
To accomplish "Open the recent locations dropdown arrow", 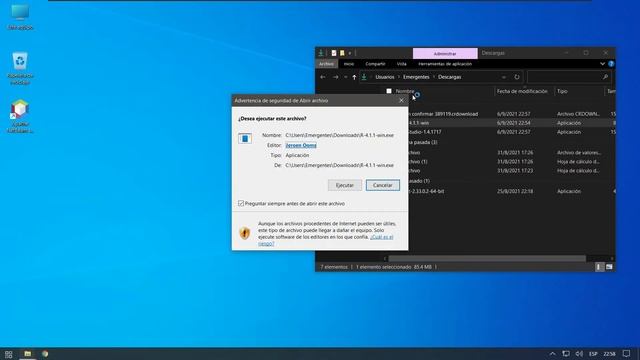I will click(345, 77).
